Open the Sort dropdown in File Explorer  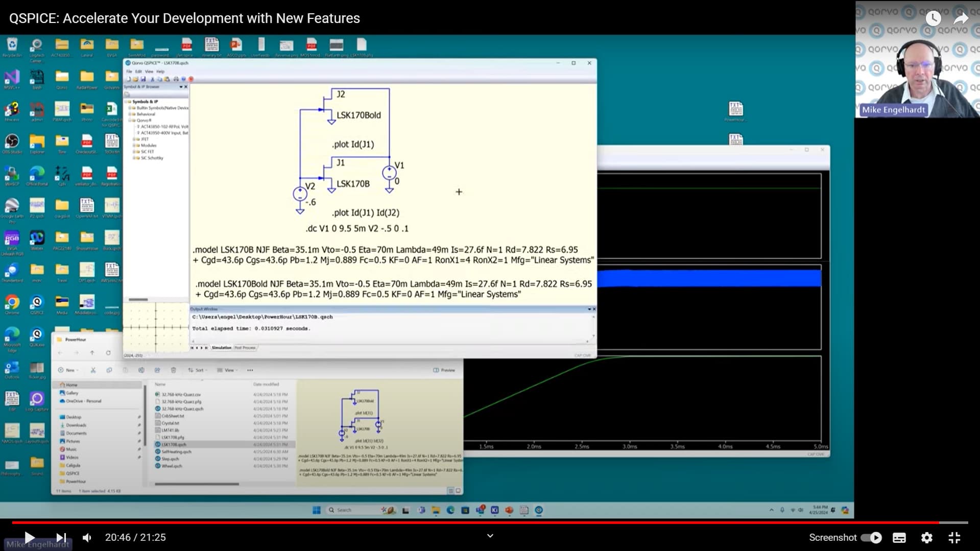(x=197, y=370)
